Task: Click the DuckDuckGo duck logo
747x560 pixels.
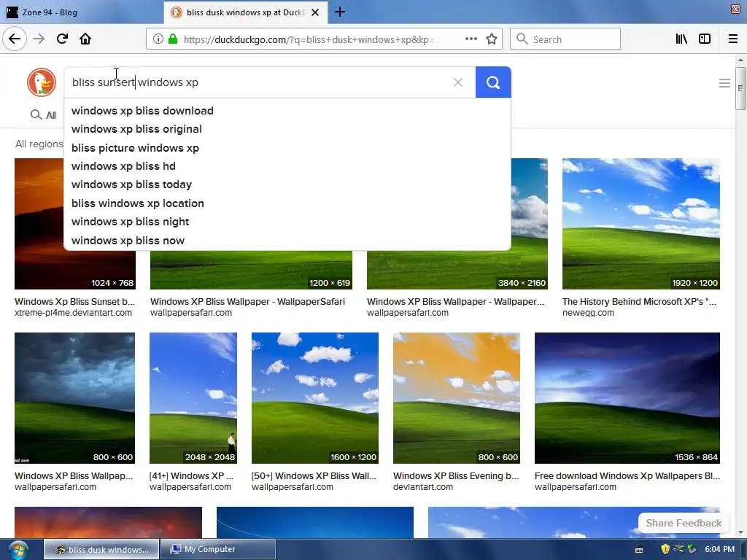Action: [x=42, y=82]
